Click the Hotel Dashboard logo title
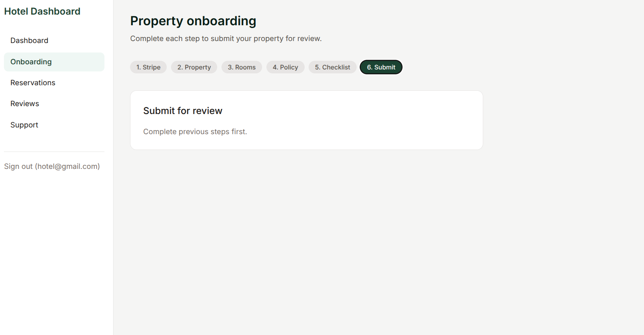Image resolution: width=644 pixels, height=335 pixels. (x=42, y=11)
